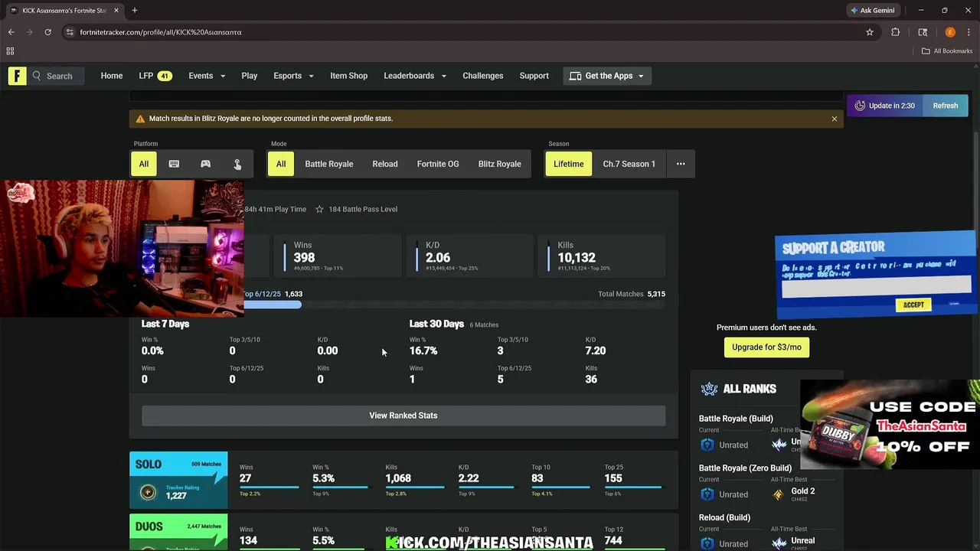The image size is (980, 551).
Task: Open All Bookmarks folder
Action: pos(947,51)
